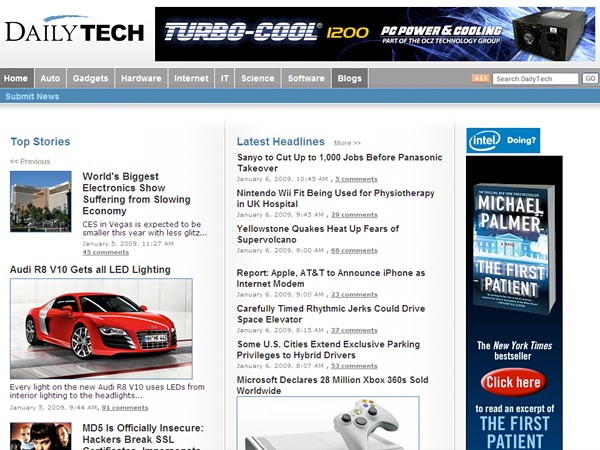
Task: Open the RSS feed icon
Action: [481, 78]
